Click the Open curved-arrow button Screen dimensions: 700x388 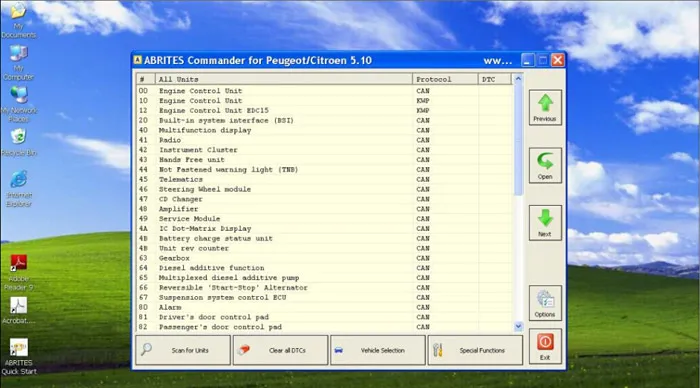545,165
